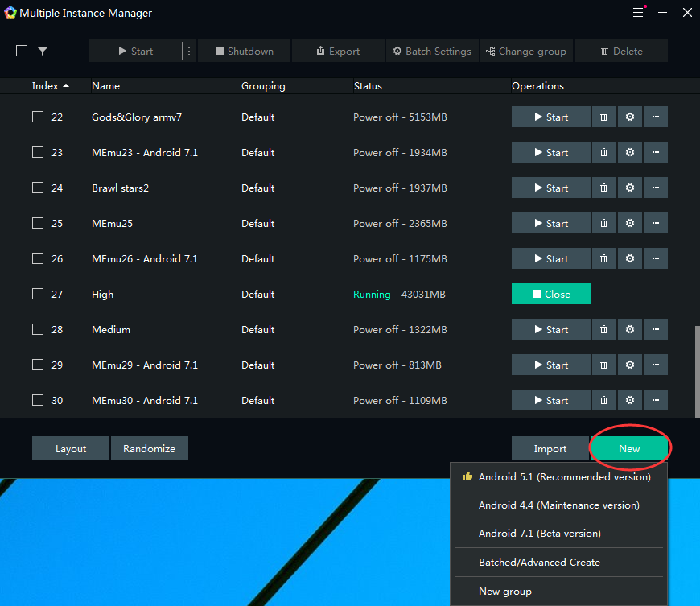
Task: Open three-dot menu for MEmu29 - Android 7.1
Action: (x=656, y=365)
